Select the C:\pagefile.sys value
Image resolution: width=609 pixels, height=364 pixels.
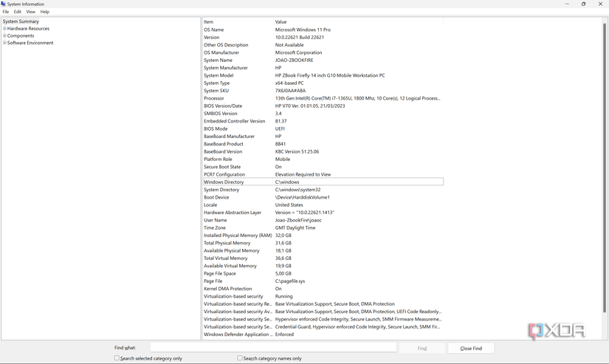pyautogui.click(x=290, y=281)
